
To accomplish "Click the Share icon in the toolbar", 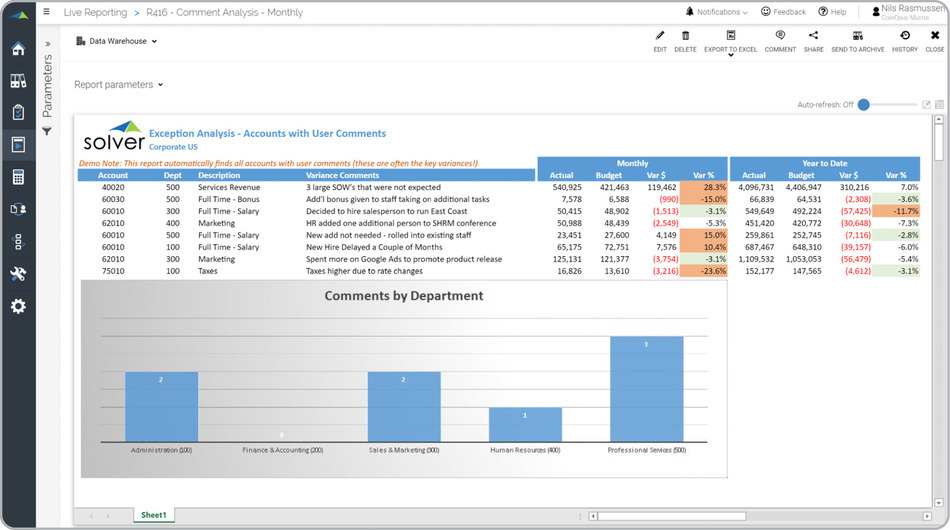I will coord(814,37).
